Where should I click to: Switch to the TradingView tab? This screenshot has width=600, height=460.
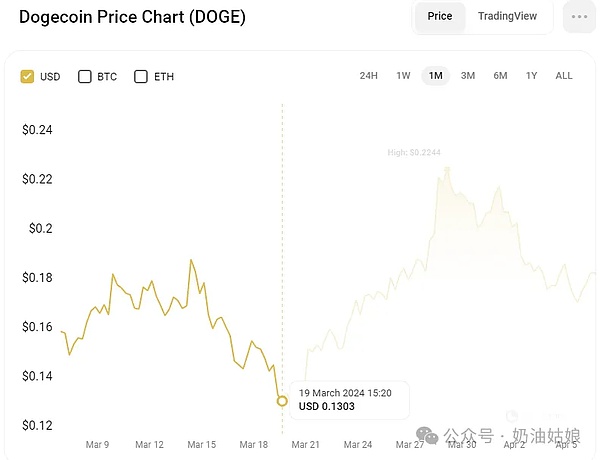coord(507,17)
